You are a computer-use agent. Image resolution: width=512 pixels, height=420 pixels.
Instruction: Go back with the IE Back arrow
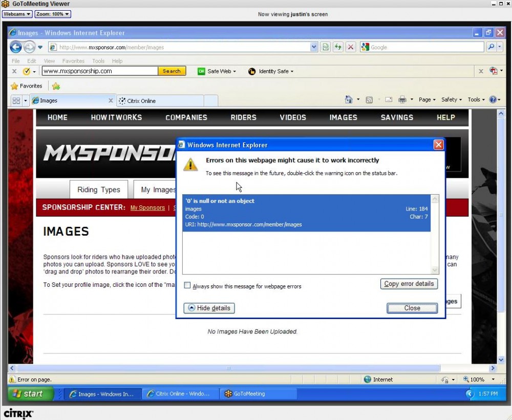coord(15,47)
